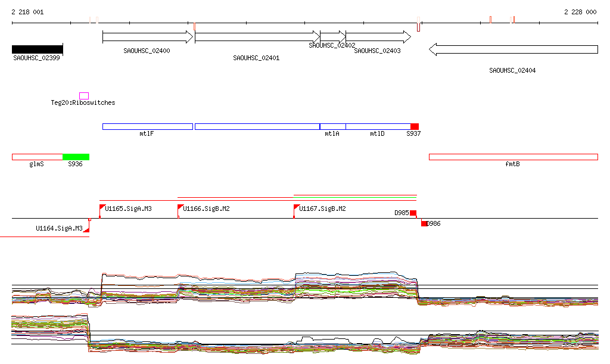The image size is (610, 364).
Task: Select the blue mtlD segment box
Action: (378, 126)
